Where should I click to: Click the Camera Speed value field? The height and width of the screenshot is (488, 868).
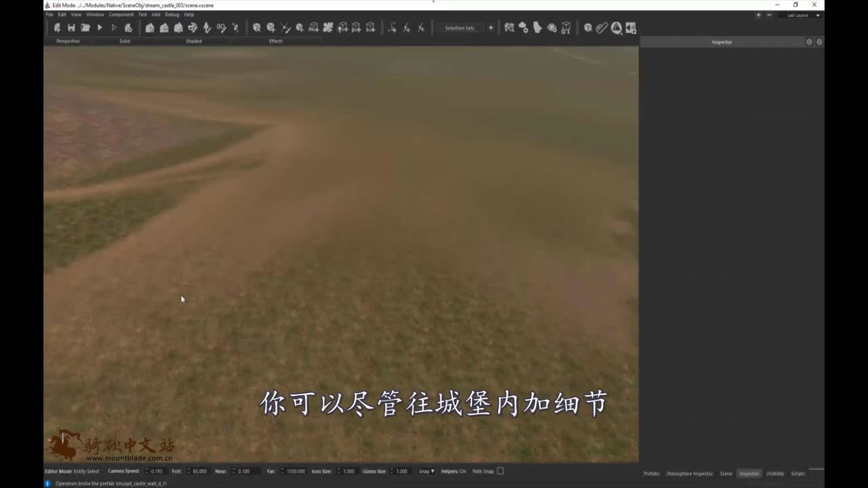(x=157, y=471)
